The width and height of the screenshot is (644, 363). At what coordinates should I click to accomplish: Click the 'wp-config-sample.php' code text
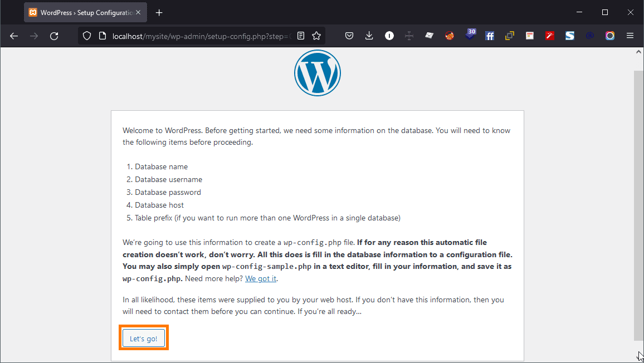click(267, 267)
